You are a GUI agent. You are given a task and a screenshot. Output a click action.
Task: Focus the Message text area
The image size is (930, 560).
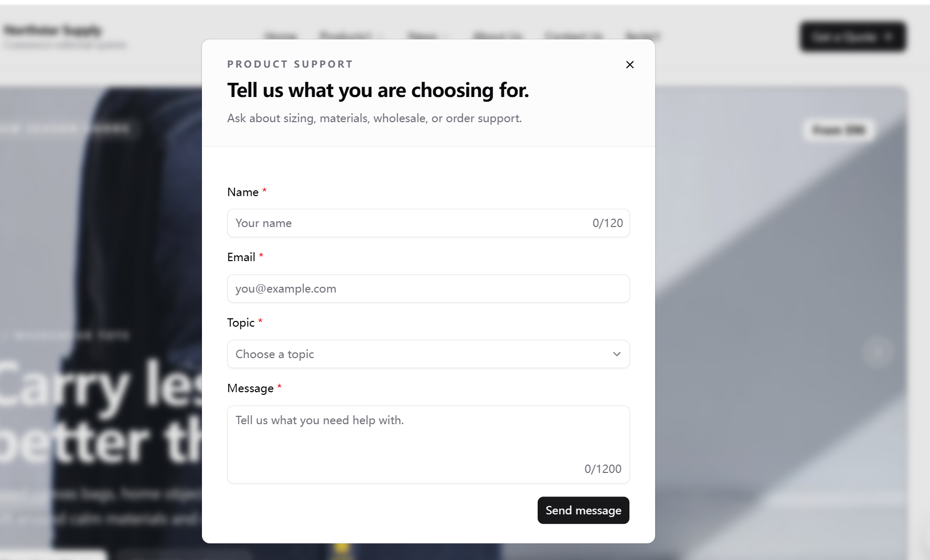428,444
